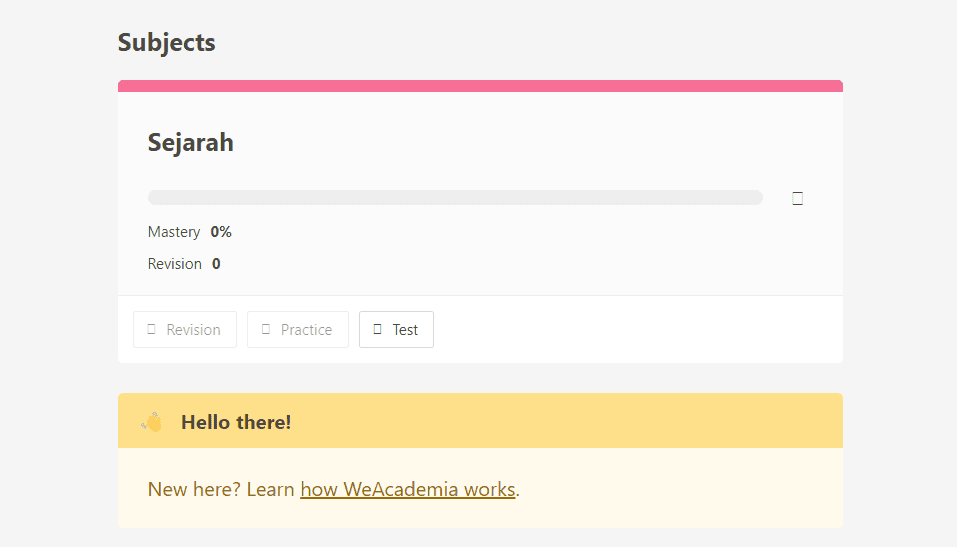Click the pink strip atop the Sejarah card

pyautogui.click(x=480, y=86)
